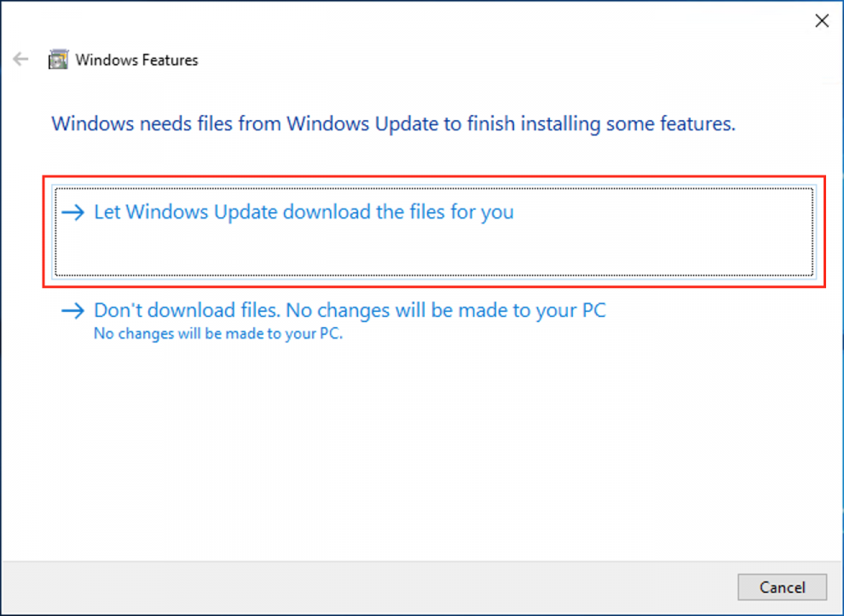
Task: Close the dialog with the X button
Action: coord(822,21)
